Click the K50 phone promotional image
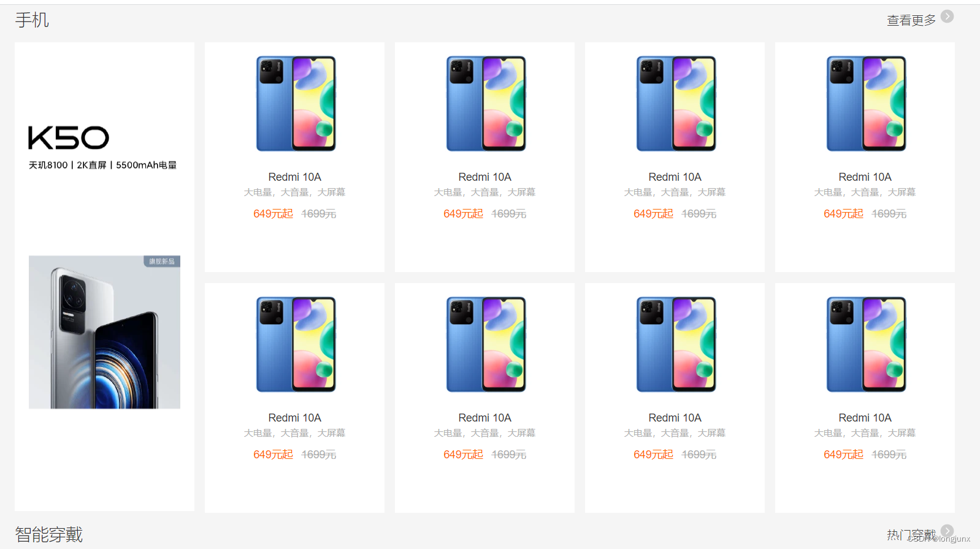980x549 pixels. (104, 332)
